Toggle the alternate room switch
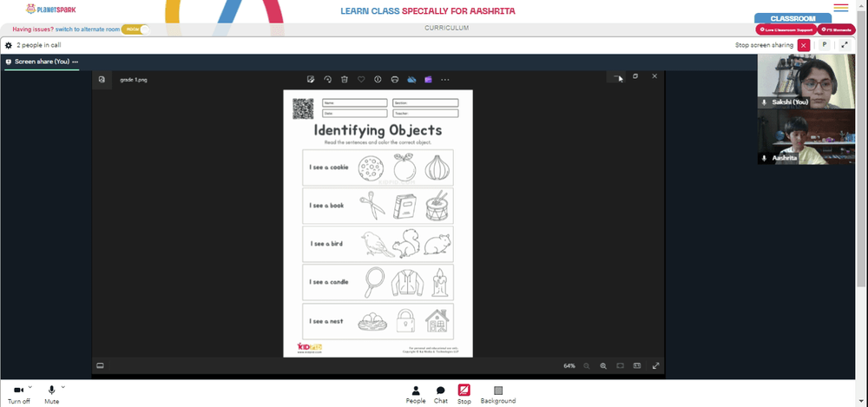868x407 pixels. coord(135,30)
